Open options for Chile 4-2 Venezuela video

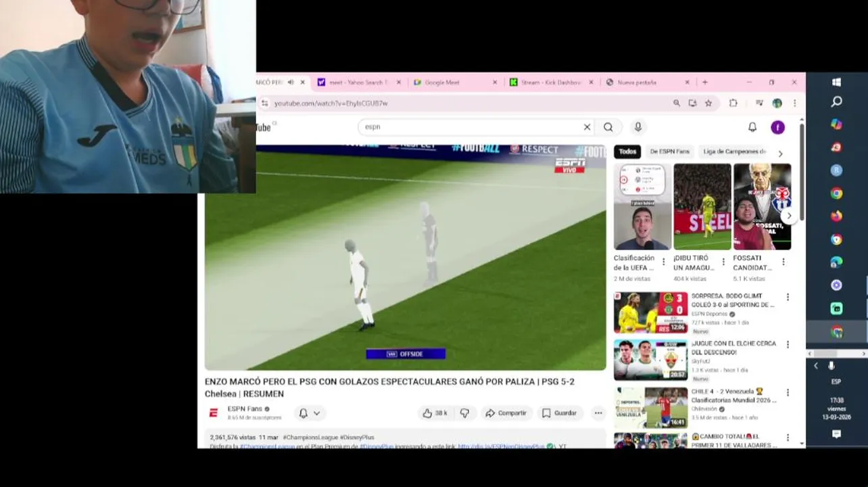click(x=787, y=392)
